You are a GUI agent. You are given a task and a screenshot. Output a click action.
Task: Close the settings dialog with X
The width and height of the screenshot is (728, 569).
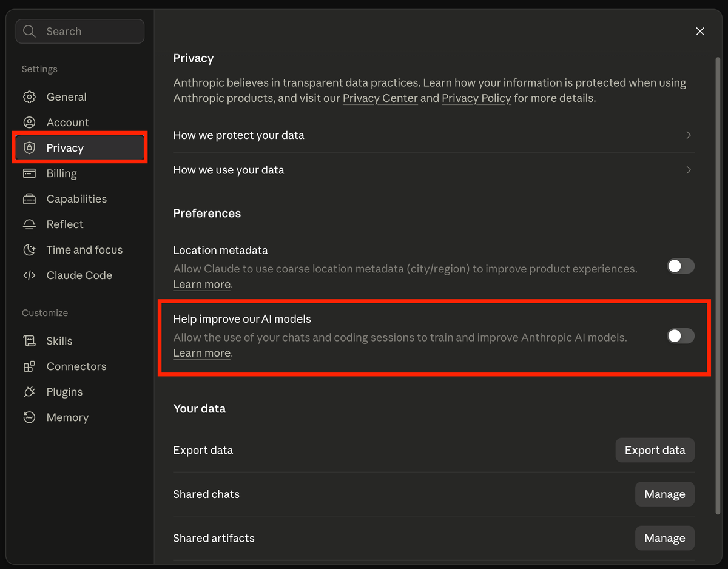click(x=700, y=32)
